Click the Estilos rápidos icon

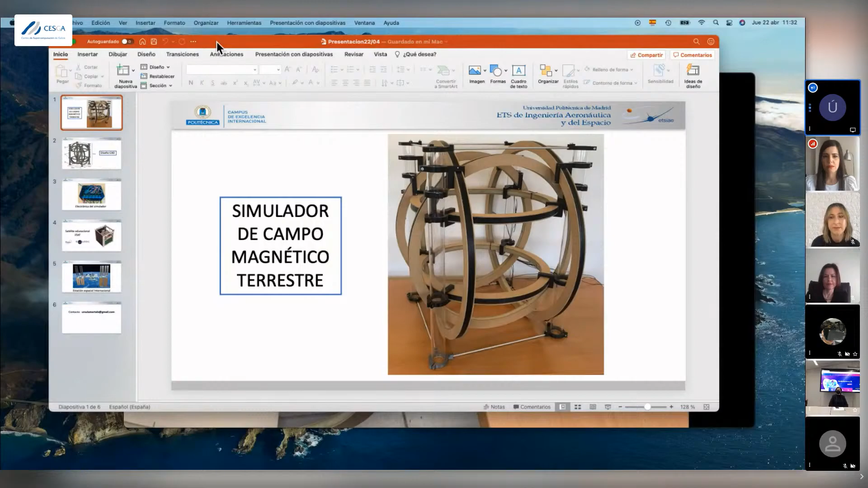(x=568, y=71)
